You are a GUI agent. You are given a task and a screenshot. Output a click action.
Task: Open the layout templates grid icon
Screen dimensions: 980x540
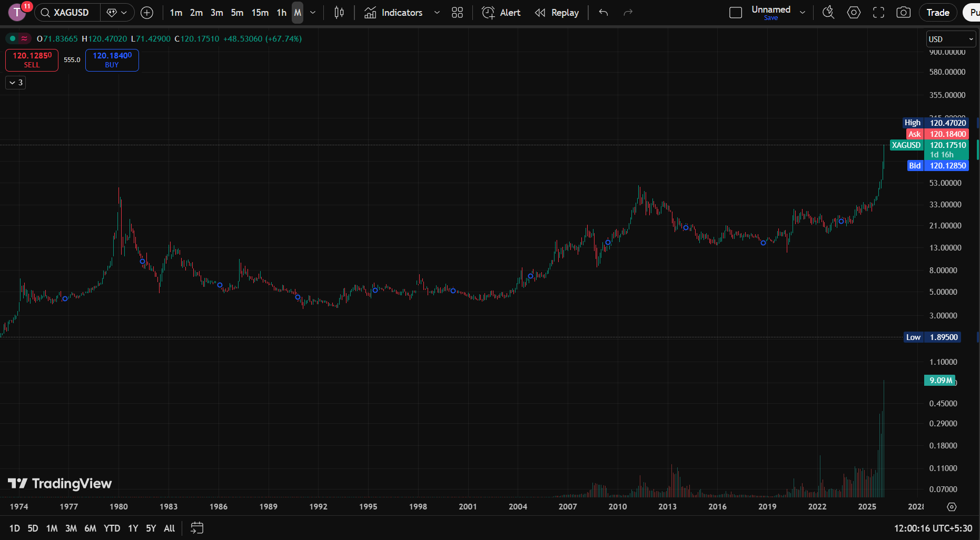pyautogui.click(x=457, y=13)
